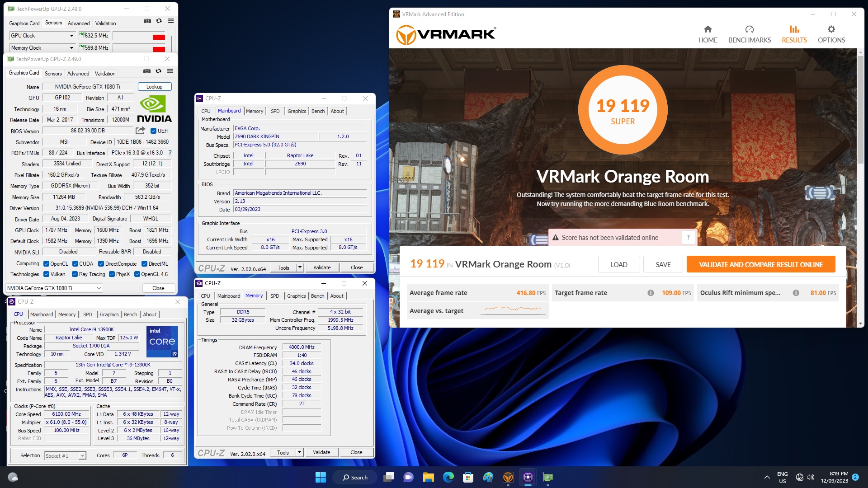Click Close button in GPU-Z front window
The width and height of the screenshot is (868, 488).
pos(158,288)
